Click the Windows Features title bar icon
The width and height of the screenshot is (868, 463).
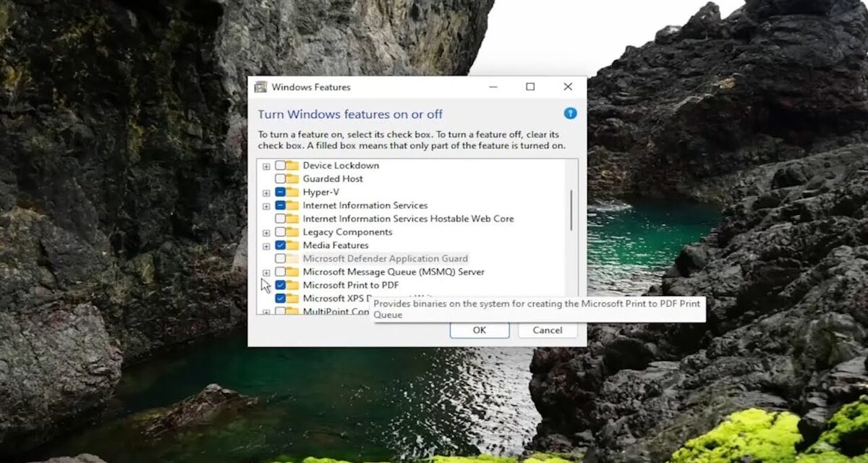260,87
